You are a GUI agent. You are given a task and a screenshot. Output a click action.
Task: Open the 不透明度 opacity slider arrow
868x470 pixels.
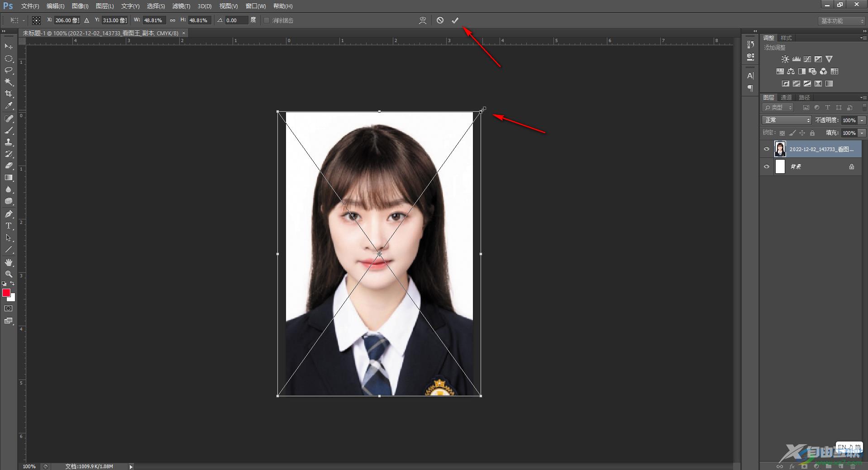pyautogui.click(x=862, y=120)
